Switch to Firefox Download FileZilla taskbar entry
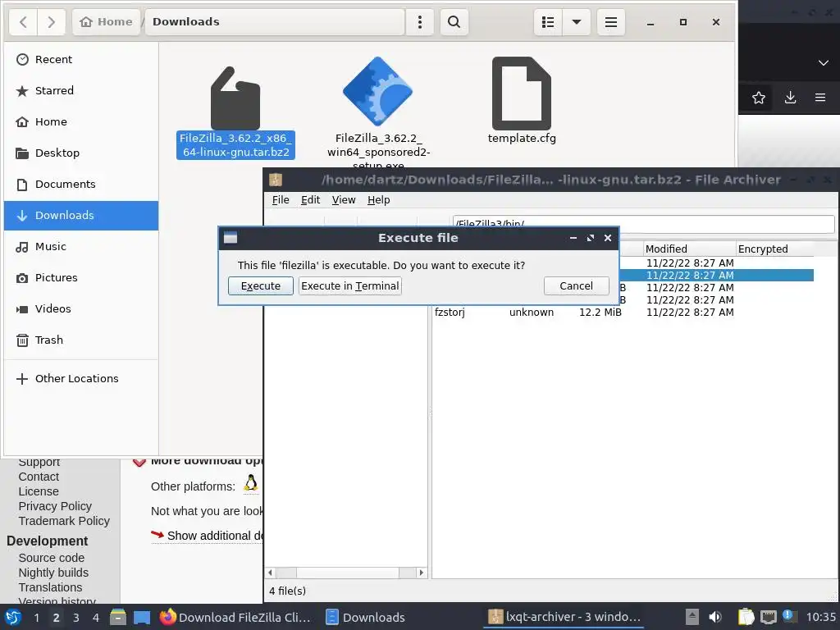Screen dimensions: 840x630 (x=235, y=617)
